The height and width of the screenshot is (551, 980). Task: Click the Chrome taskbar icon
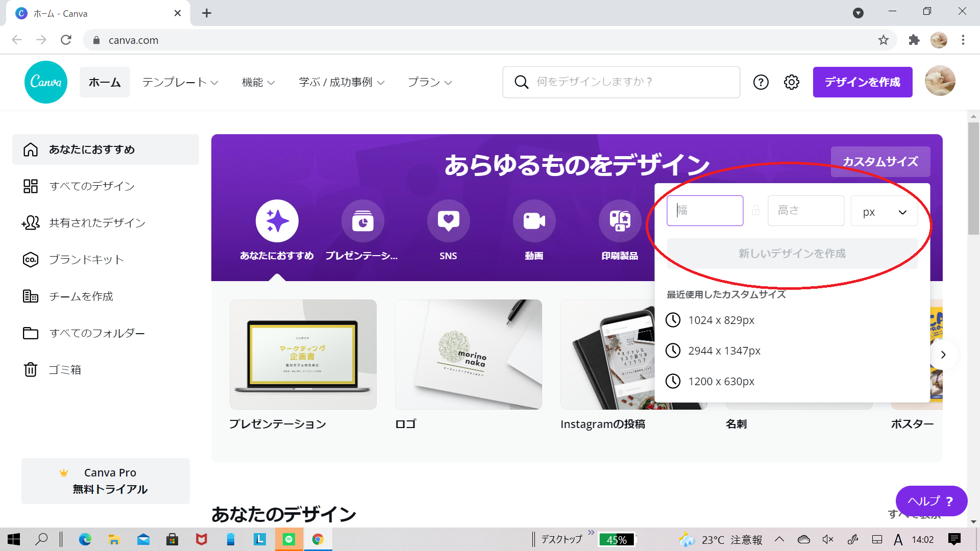(x=318, y=539)
